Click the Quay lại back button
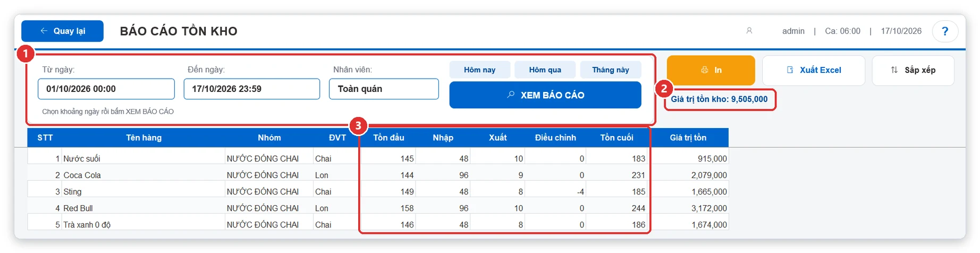 [62, 31]
